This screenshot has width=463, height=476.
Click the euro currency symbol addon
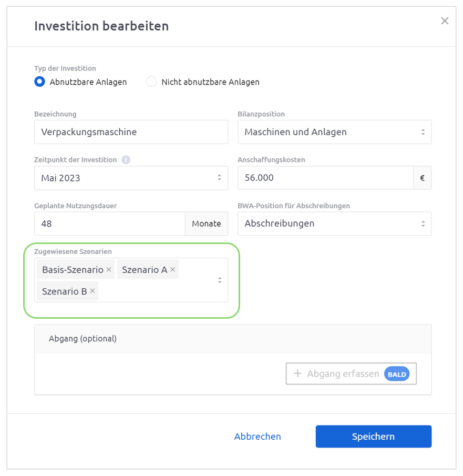[x=422, y=178]
